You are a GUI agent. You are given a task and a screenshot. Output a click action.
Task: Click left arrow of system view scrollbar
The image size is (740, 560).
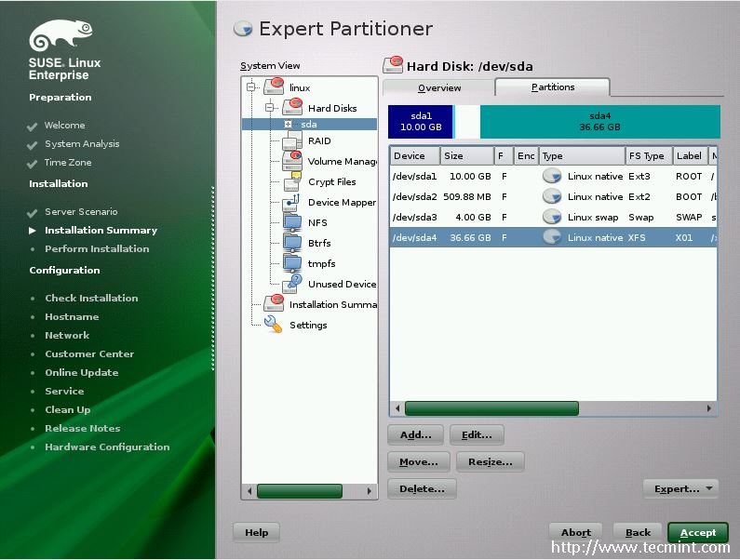click(x=249, y=491)
